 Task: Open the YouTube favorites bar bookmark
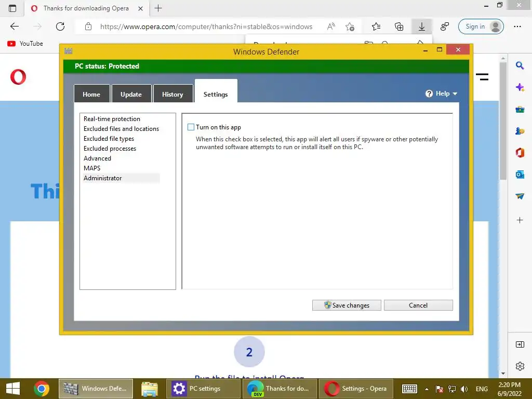point(25,44)
